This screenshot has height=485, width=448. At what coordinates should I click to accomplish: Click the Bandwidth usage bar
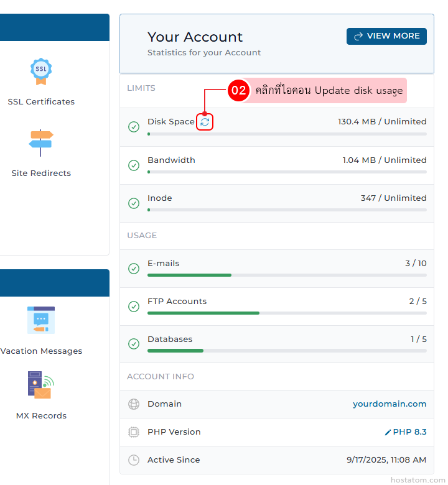click(287, 172)
